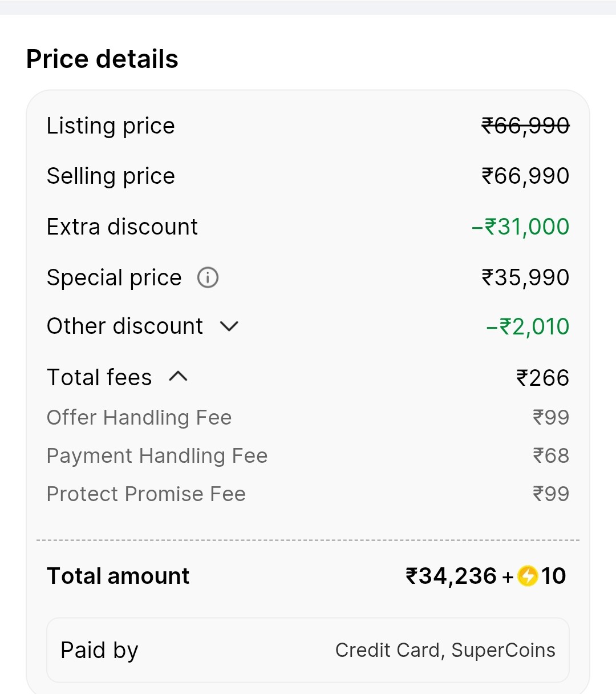Click the Other discount −₹2,010 amount
Image resolution: width=616 pixels, height=694 pixels.
(x=528, y=326)
